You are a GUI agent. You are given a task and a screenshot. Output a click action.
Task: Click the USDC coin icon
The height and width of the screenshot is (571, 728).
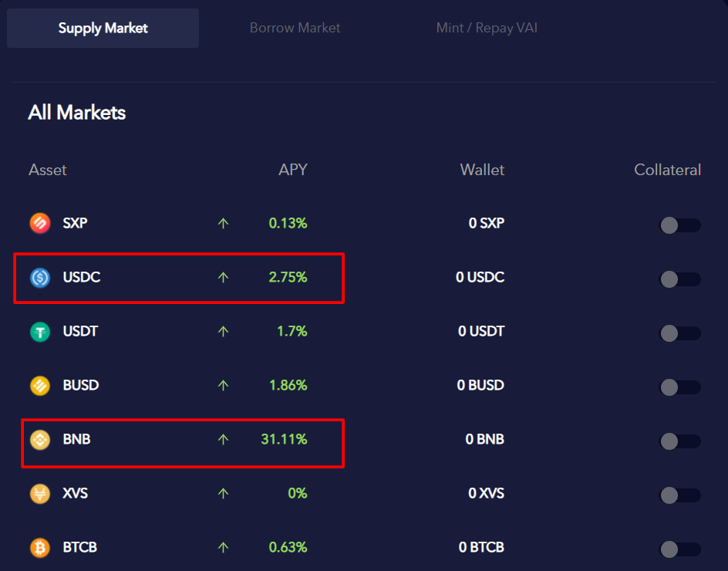[40, 278]
